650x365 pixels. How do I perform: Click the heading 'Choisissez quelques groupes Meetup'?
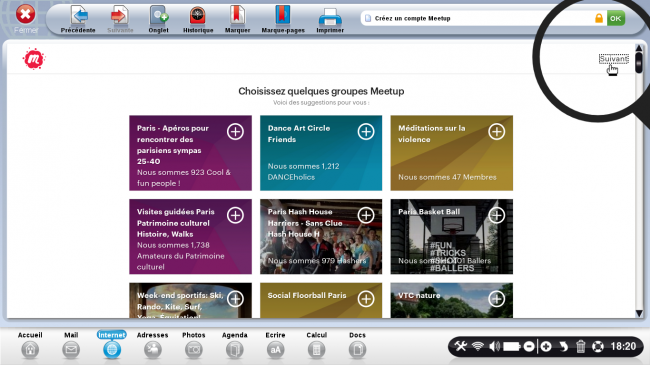(x=321, y=91)
